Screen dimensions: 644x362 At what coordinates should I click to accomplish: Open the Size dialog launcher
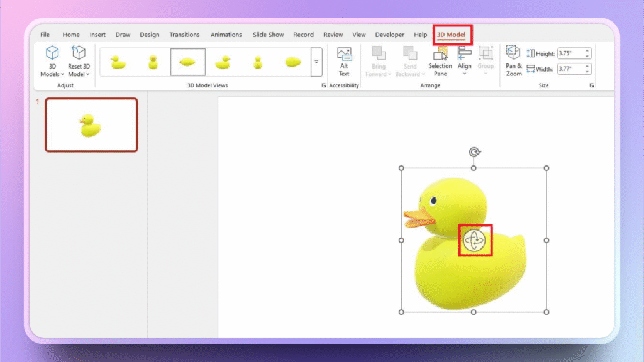click(x=591, y=85)
